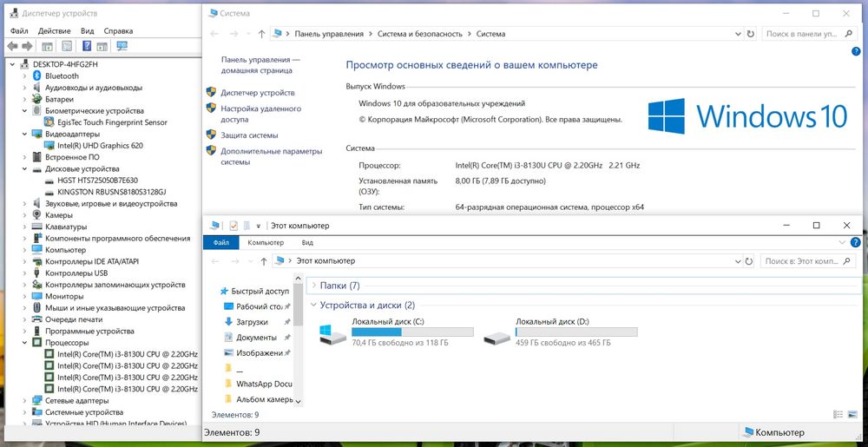Select the HGST HTS725050B7E630 disk entry
This screenshot has height=447, width=868.
(x=97, y=181)
